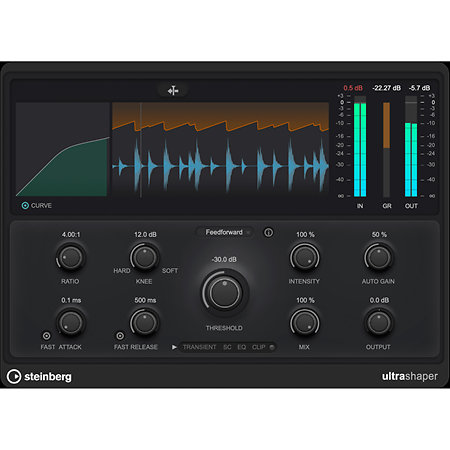Click the intensity value 100 %
Screen dimensions: 450x450
click(305, 235)
